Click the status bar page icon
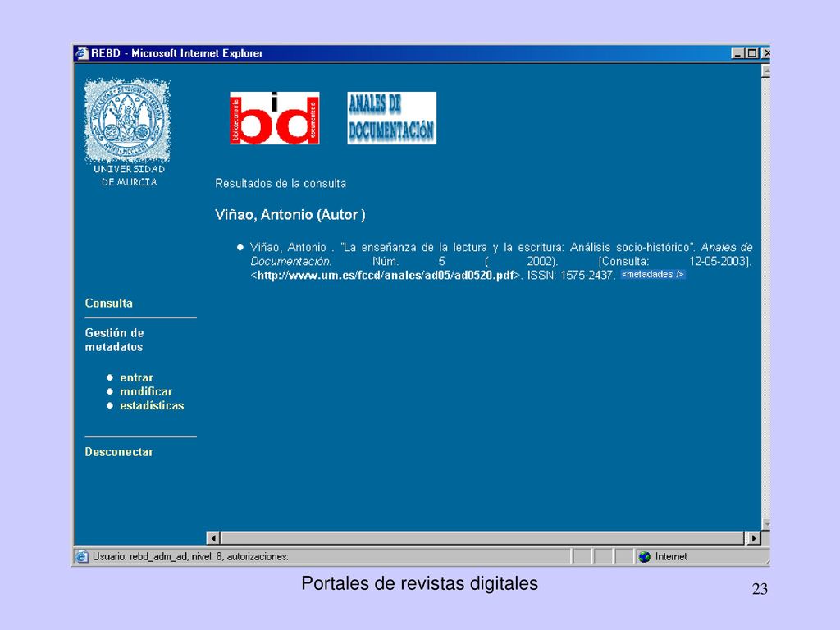The height and width of the screenshot is (630, 840). [82, 557]
